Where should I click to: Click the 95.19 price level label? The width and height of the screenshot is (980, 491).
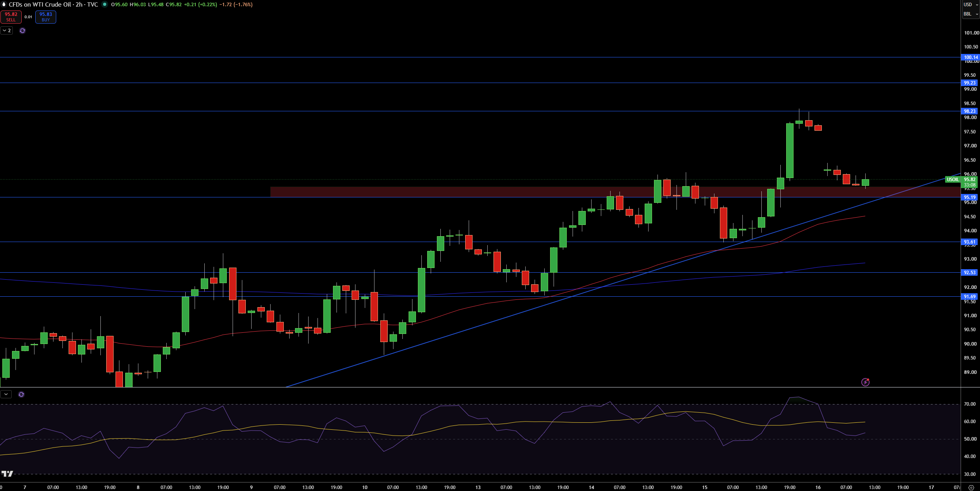click(970, 197)
